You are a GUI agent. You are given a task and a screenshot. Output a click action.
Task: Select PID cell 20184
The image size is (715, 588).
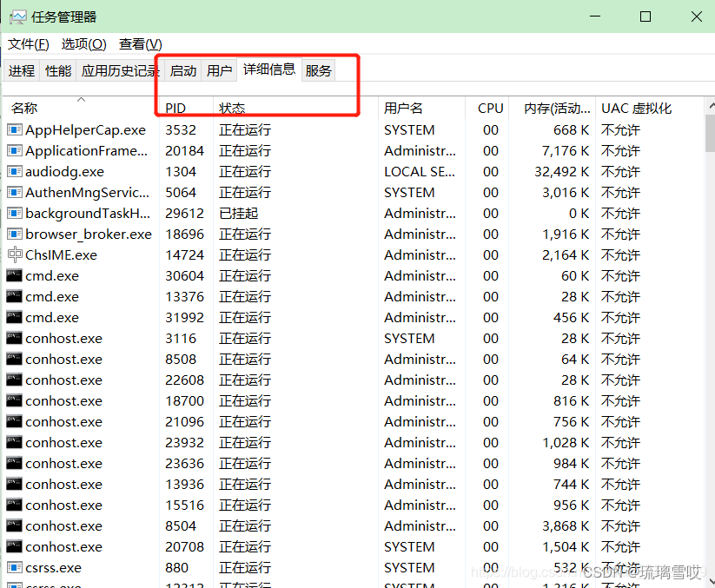(x=185, y=151)
